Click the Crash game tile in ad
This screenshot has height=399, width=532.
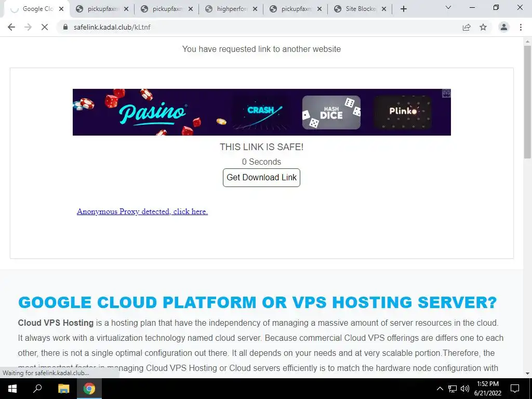[x=261, y=112]
